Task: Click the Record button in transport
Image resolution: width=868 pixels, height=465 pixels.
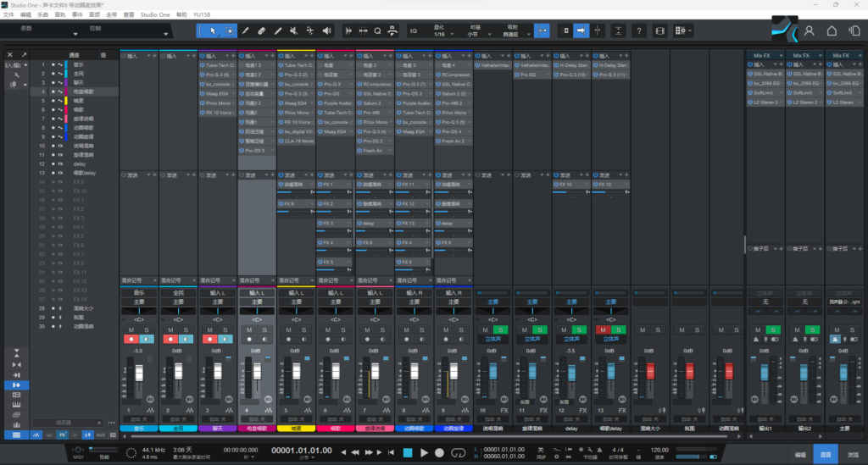Action: [439, 452]
